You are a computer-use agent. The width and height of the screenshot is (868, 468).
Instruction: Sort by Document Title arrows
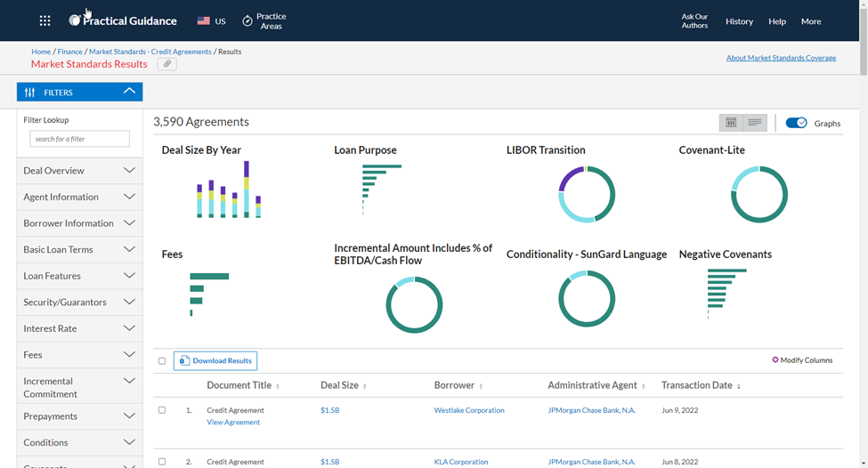278,386
